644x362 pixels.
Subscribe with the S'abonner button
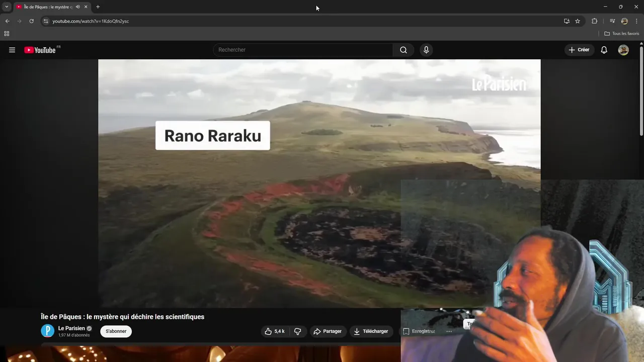(x=116, y=331)
